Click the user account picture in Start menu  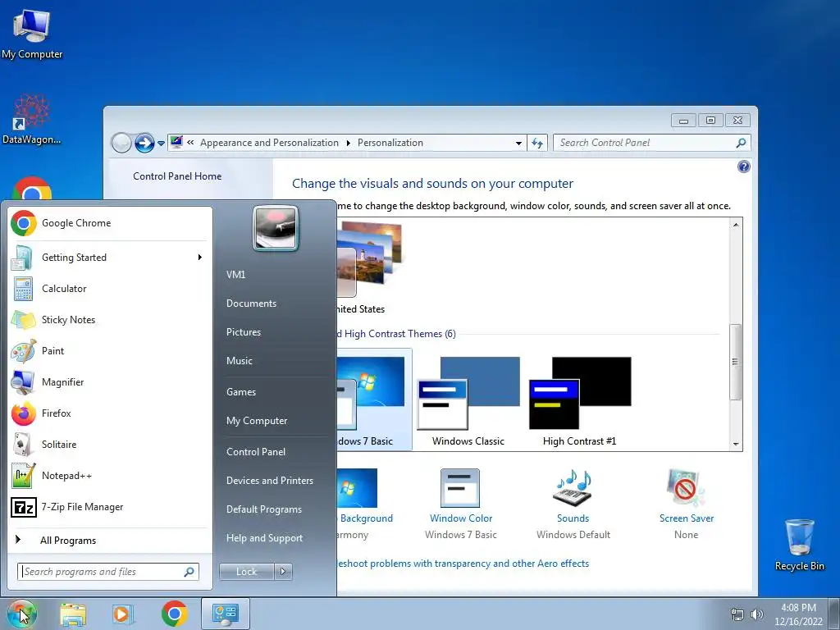pyautogui.click(x=275, y=228)
